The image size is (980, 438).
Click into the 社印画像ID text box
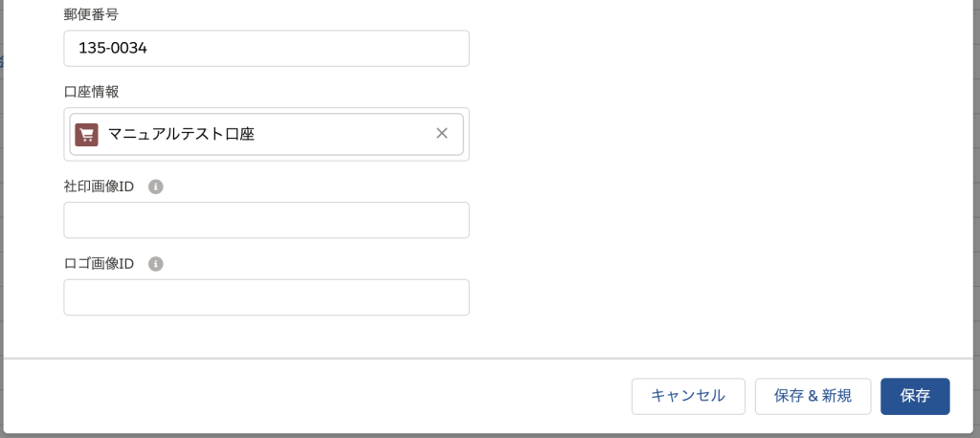(x=266, y=220)
